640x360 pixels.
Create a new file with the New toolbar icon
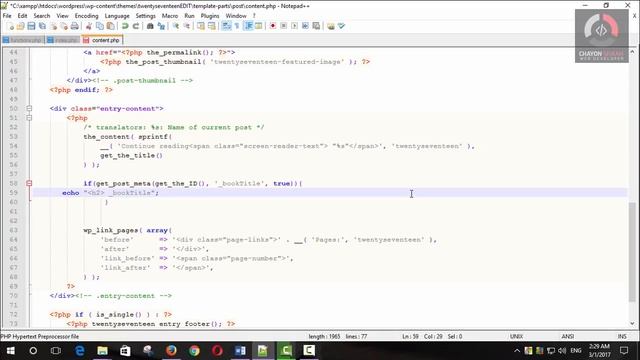point(10,26)
